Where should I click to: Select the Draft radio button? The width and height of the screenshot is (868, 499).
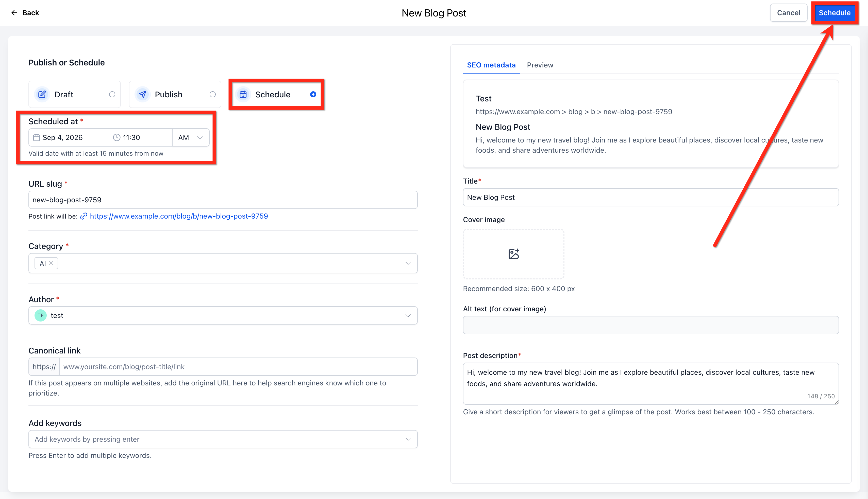(112, 94)
